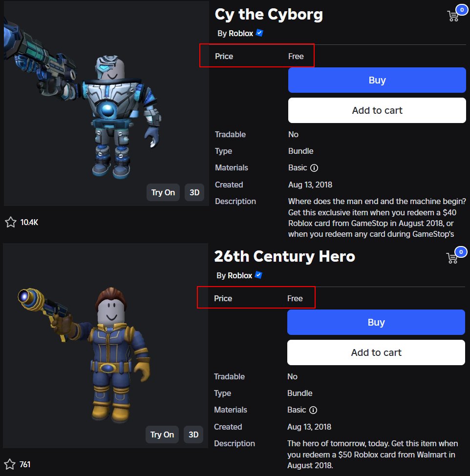Open the Roblox creator link under 26th Century Hero
470x476 pixels.
coord(240,276)
